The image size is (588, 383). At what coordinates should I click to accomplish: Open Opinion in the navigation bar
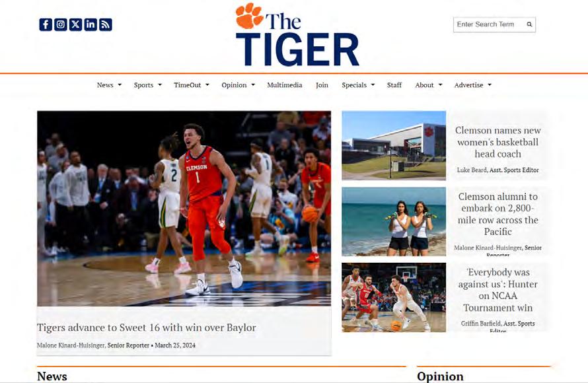tap(234, 85)
